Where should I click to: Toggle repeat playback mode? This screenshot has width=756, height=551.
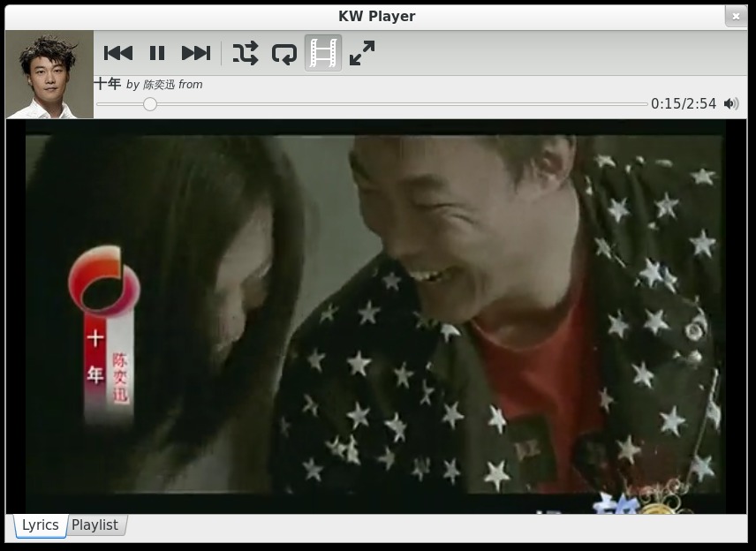[x=284, y=53]
